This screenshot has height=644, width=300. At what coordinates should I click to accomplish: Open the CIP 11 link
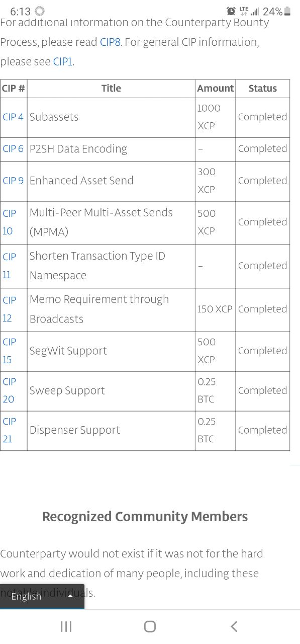click(x=10, y=266)
